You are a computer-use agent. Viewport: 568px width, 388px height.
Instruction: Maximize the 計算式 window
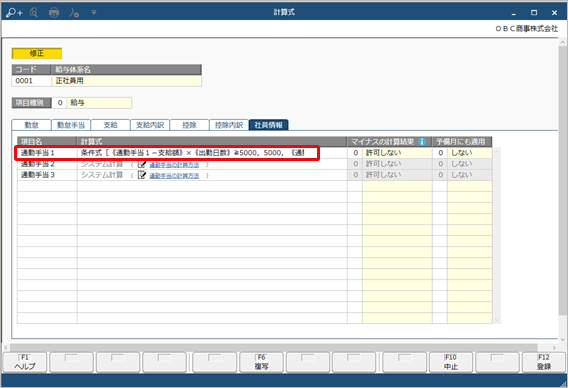pos(534,13)
